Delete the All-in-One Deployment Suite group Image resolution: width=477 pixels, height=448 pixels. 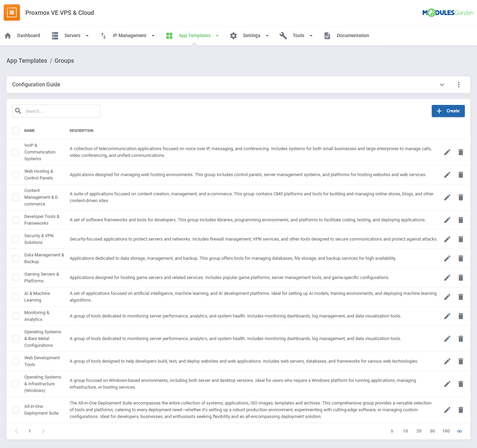(x=461, y=410)
